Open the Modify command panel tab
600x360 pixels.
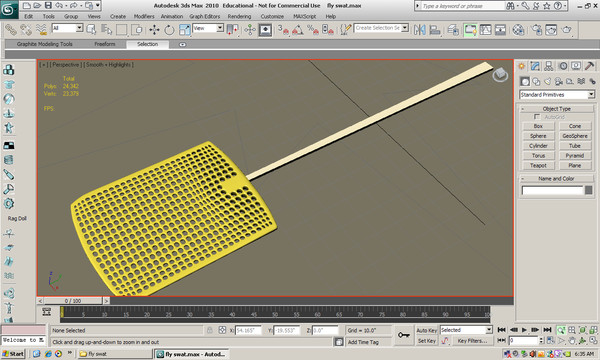(x=535, y=66)
